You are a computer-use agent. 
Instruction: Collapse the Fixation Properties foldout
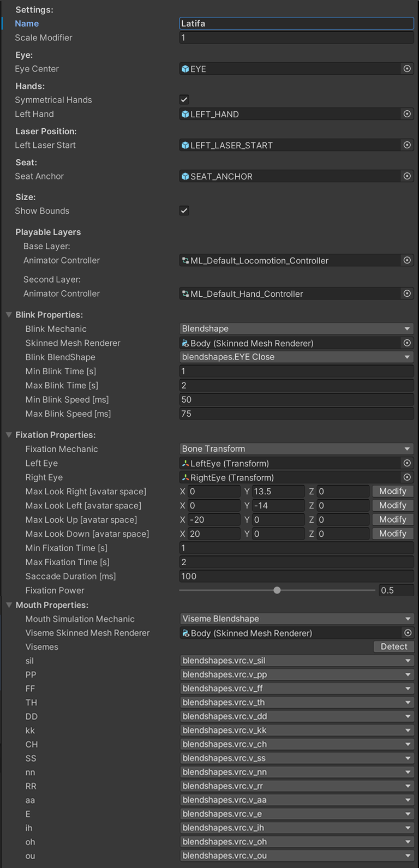9,435
